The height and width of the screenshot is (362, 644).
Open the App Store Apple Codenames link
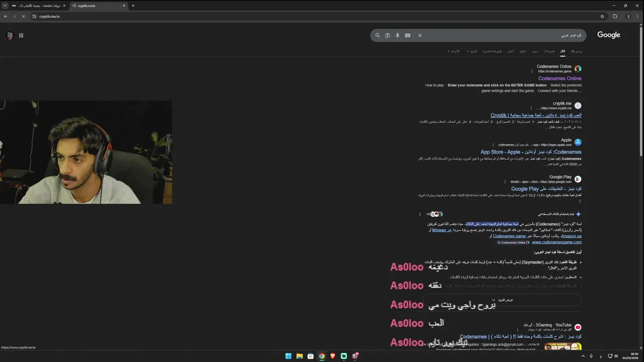point(531,152)
